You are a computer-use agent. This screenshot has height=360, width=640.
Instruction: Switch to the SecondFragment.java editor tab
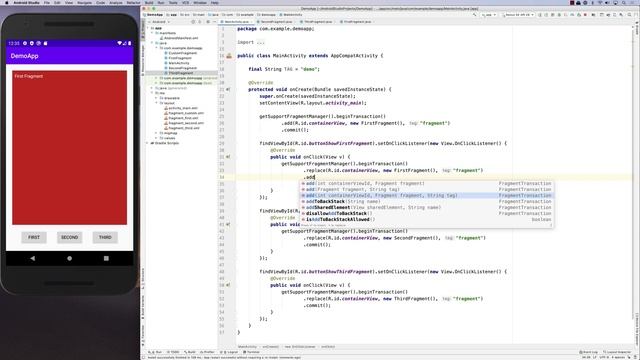(x=276, y=22)
